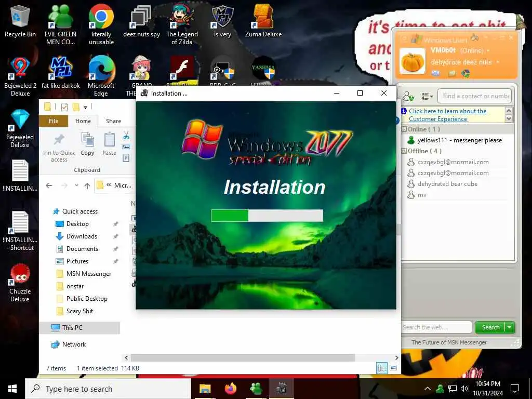Open the contact list view options dropdown
The width and height of the screenshot is (532, 399).
(x=427, y=97)
